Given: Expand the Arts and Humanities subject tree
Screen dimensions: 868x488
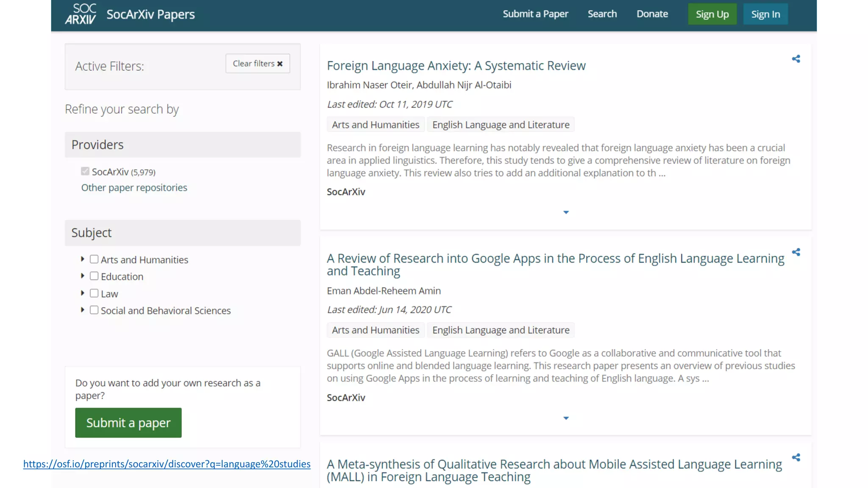Looking at the screenshot, I should pyautogui.click(x=83, y=259).
